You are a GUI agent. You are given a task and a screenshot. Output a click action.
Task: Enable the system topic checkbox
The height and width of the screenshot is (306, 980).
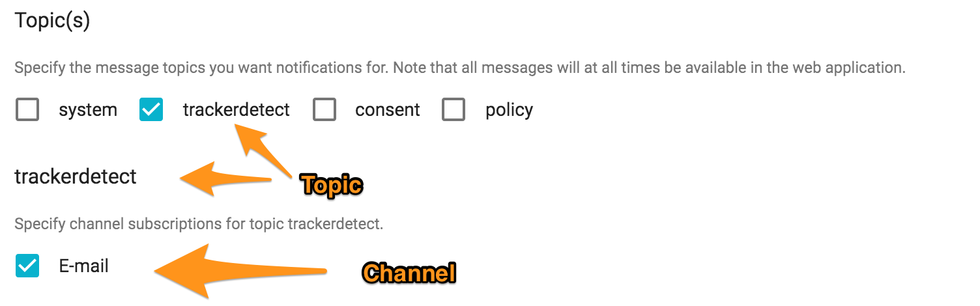click(x=27, y=110)
